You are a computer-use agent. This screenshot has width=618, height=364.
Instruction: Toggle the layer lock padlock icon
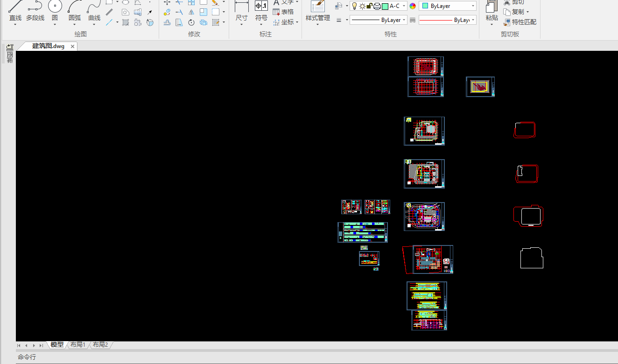369,6
